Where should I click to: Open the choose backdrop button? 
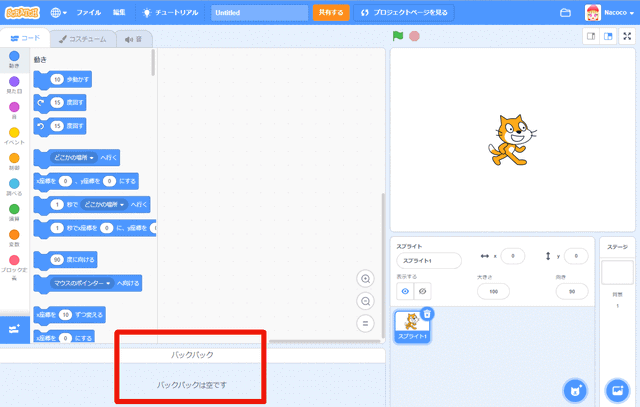pos(617,388)
